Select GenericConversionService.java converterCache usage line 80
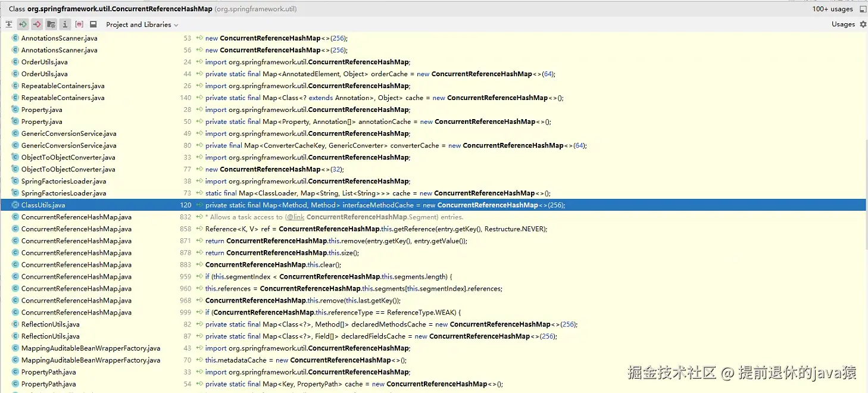This screenshot has height=393, width=868. tap(433, 145)
